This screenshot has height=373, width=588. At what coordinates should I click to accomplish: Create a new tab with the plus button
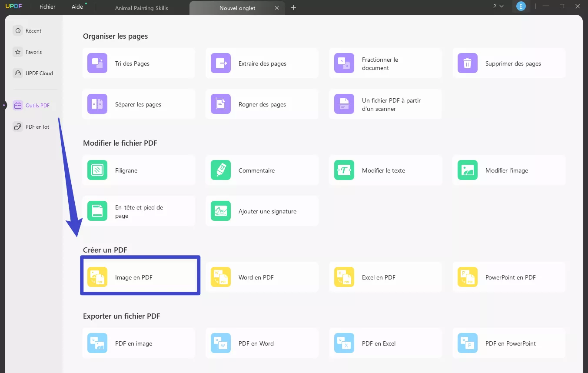[x=293, y=7]
